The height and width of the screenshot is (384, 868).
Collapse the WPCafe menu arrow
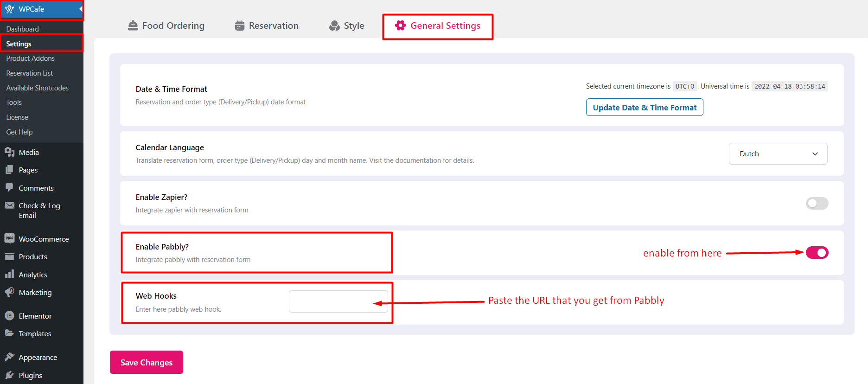click(81, 9)
